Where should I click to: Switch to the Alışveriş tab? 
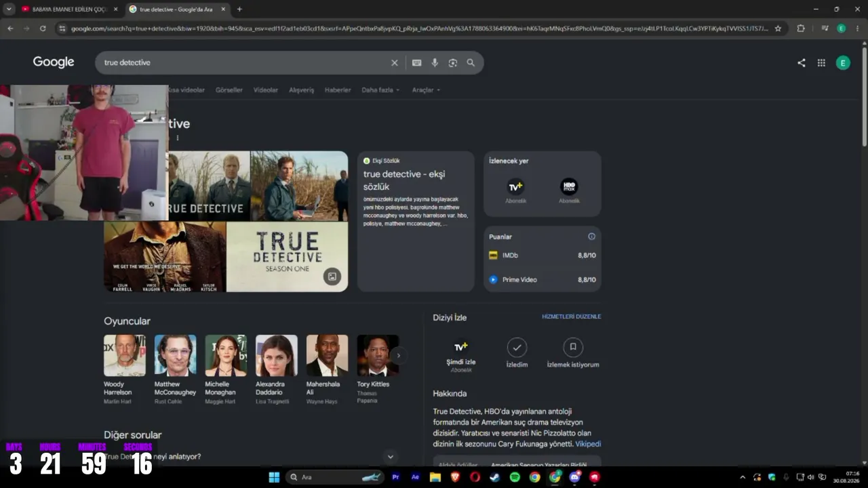[x=302, y=90]
